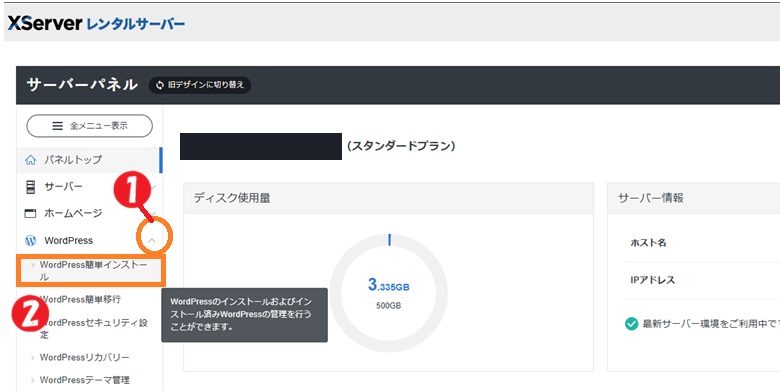Open WordPressテーマ管理 link
The width and height of the screenshot is (780, 391).
[x=85, y=380]
